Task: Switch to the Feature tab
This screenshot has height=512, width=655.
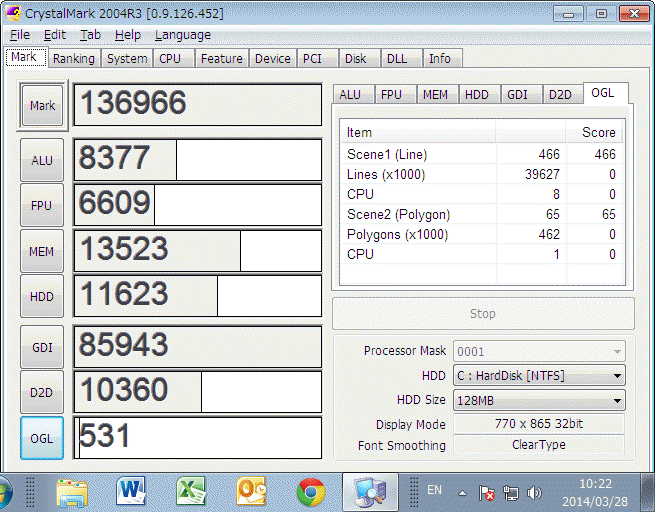Action: 221,58
